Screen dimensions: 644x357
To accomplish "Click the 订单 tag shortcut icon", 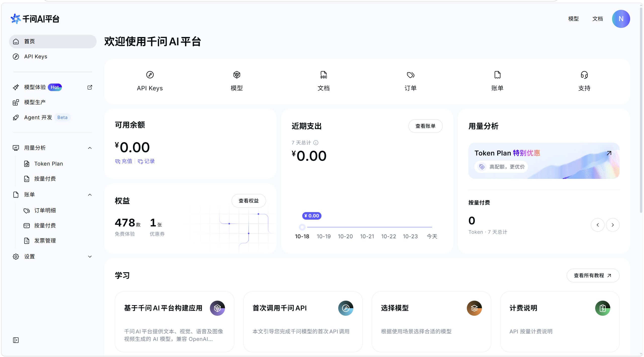I will (410, 75).
